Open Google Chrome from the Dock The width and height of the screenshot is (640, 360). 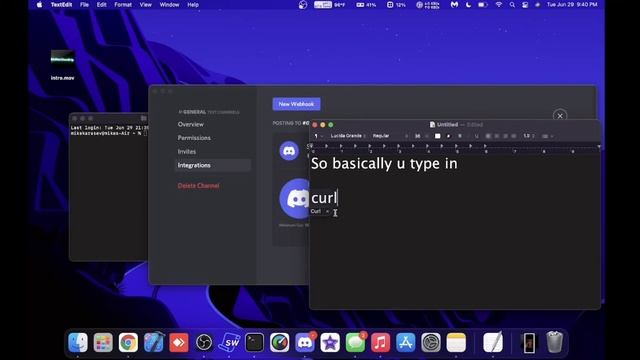128,342
